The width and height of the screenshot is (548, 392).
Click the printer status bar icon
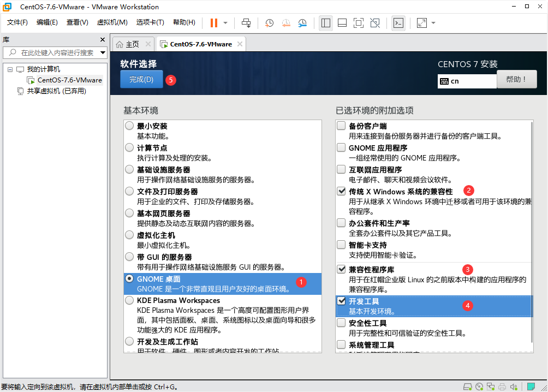[502, 387]
